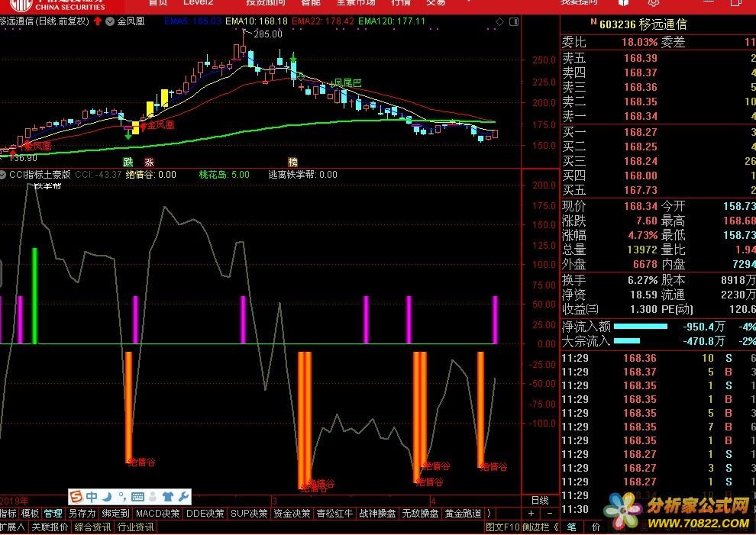Click the 136.90 low price label
The image size is (756, 535).
[23, 158]
